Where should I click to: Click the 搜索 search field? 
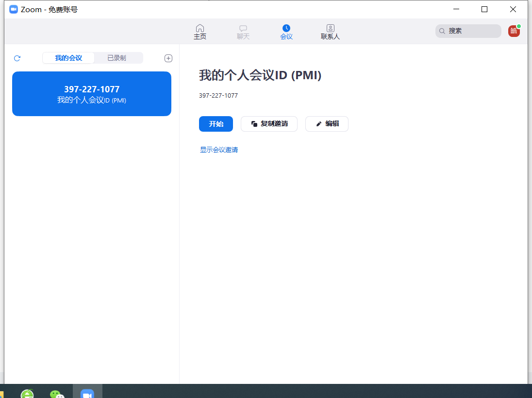[468, 31]
